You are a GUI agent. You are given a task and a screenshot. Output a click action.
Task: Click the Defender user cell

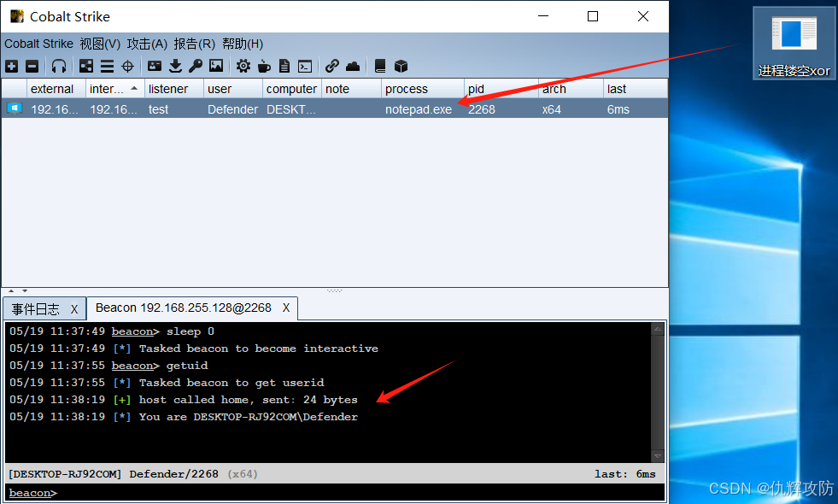[232, 109]
